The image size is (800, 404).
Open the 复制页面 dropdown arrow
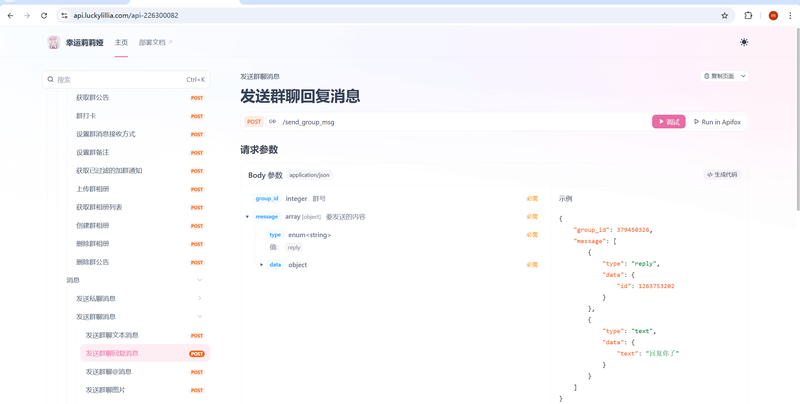click(743, 76)
